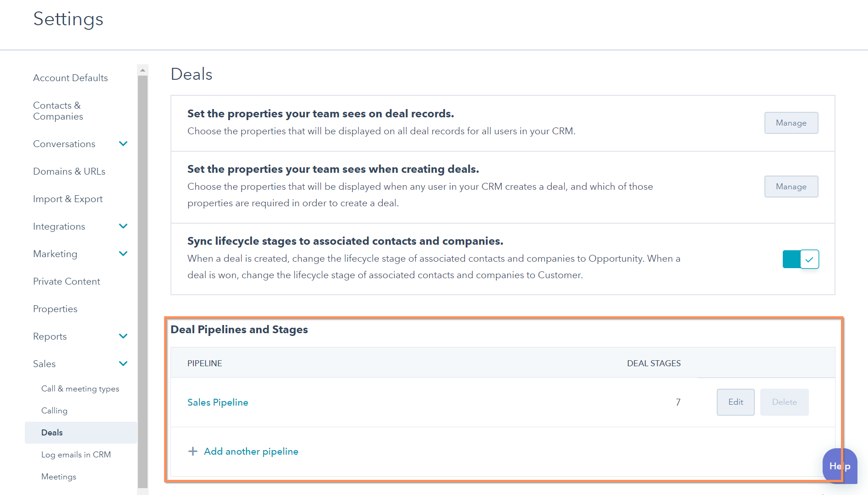
Task: Click the Add another pipeline link
Action: [x=251, y=451]
